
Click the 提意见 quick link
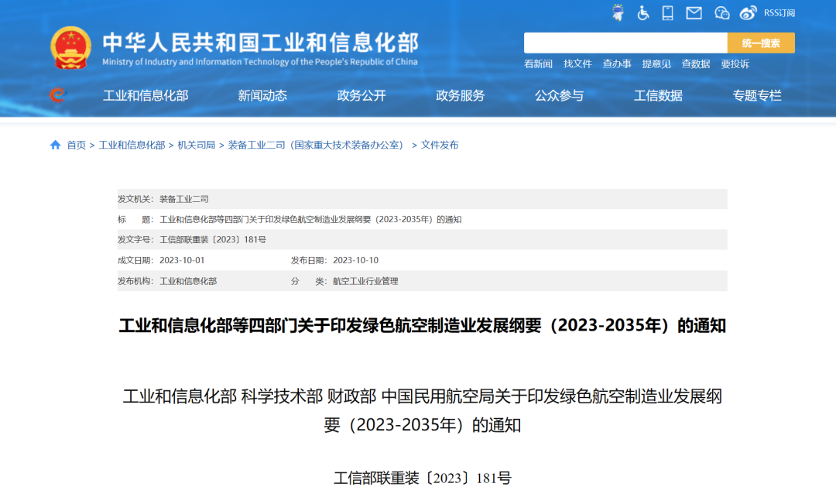coord(656,64)
